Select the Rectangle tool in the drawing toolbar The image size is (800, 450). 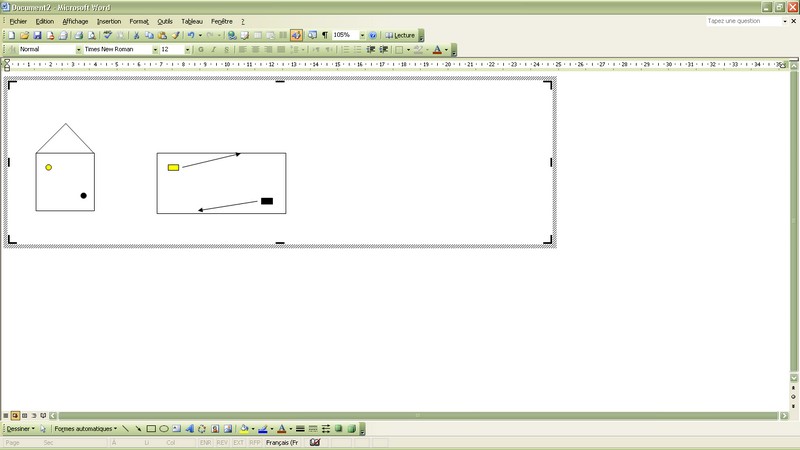(151, 429)
